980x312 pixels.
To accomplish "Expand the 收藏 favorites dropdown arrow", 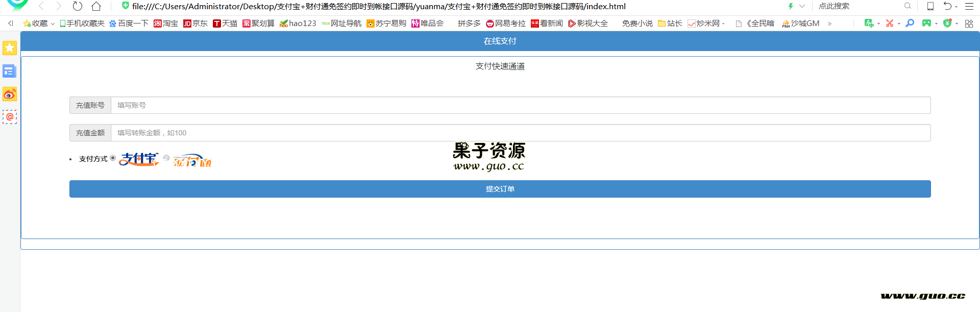I will 53,24.
